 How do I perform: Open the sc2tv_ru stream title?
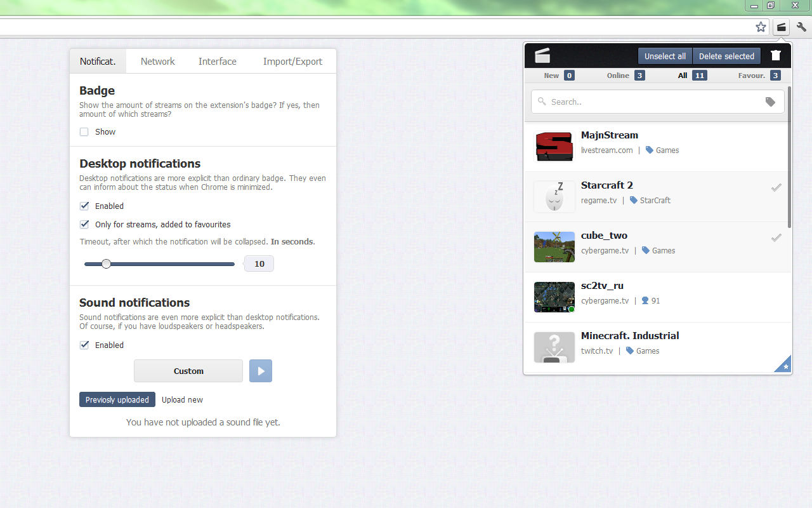click(x=602, y=286)
